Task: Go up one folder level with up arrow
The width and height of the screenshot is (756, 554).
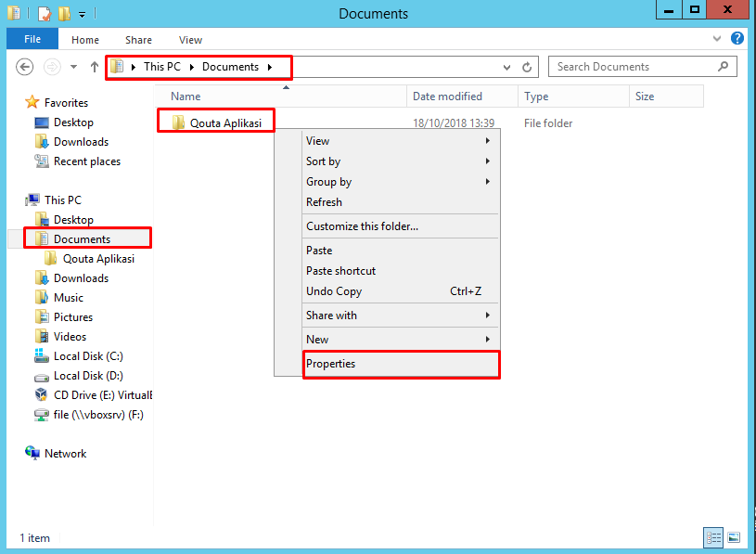Action: tap(95, 67)
